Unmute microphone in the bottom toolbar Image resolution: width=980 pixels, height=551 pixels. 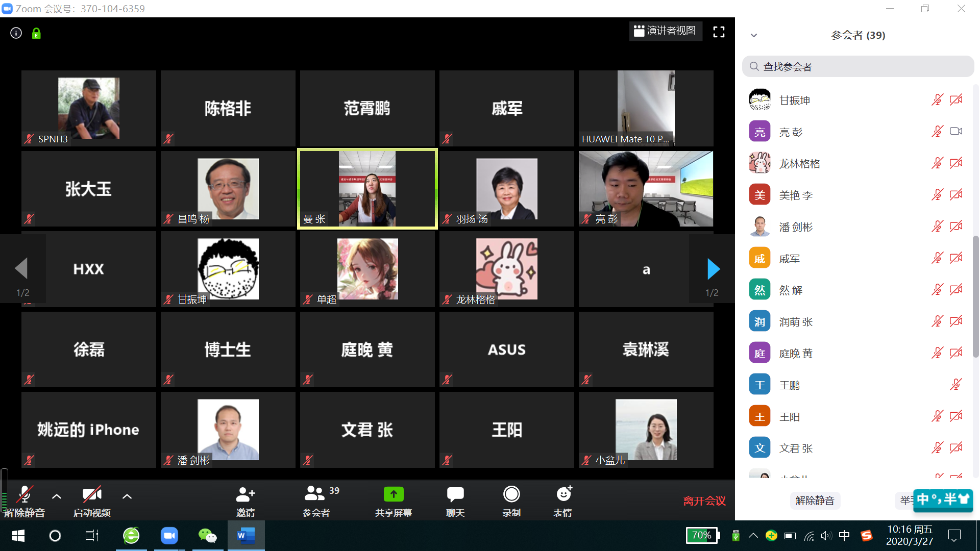(x=24, y=495)
